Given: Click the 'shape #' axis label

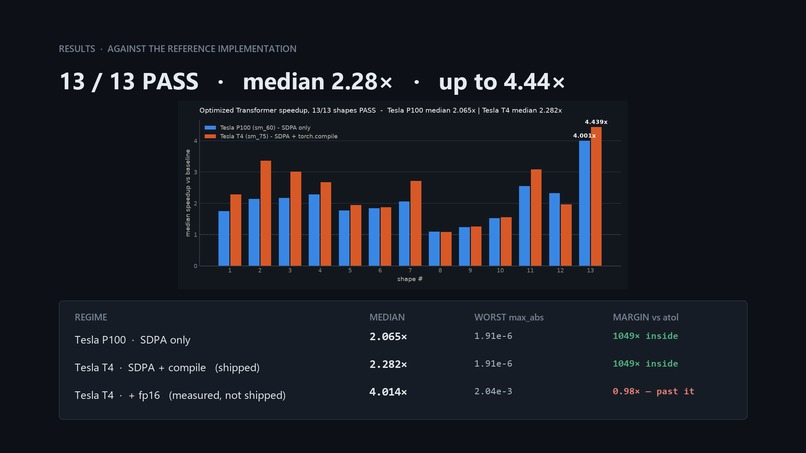Looking at the screenshot, I should (410, 279).
